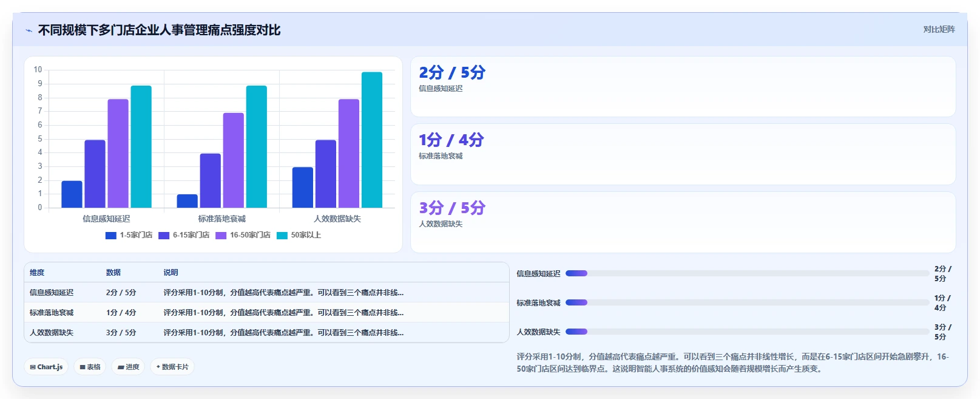
Task: Select the 数据卡片 tag chip
Action: pyautogui.click(x=172, y=367)
